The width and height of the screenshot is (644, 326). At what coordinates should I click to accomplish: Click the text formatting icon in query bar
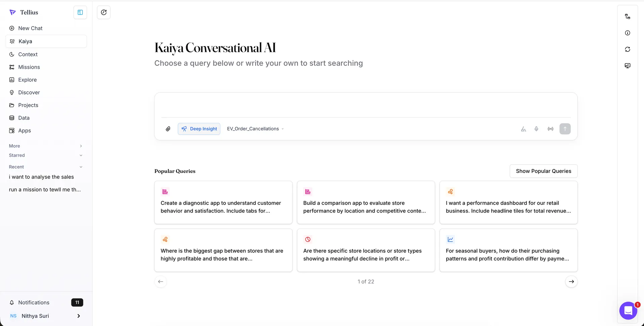pyautogui.click(x=523, y=129)
